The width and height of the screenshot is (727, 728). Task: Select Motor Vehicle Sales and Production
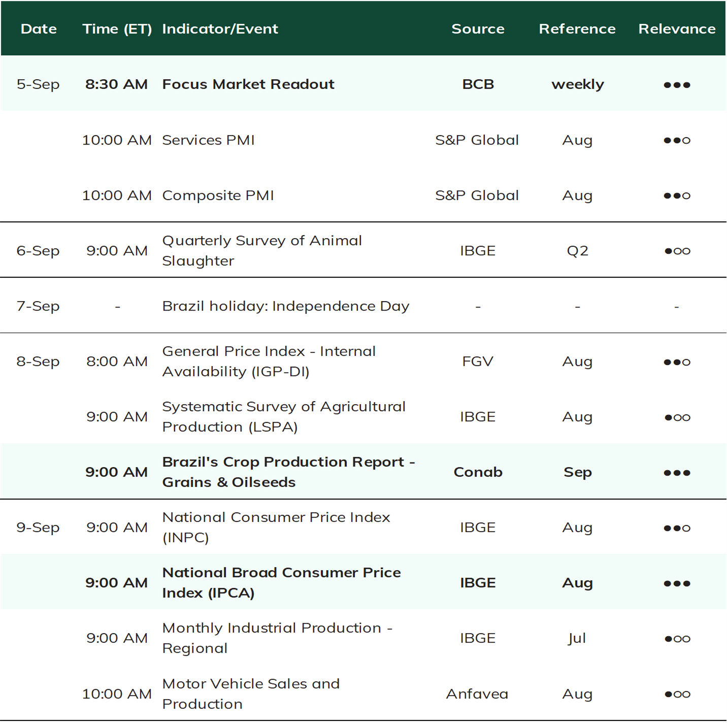[251, 693]
